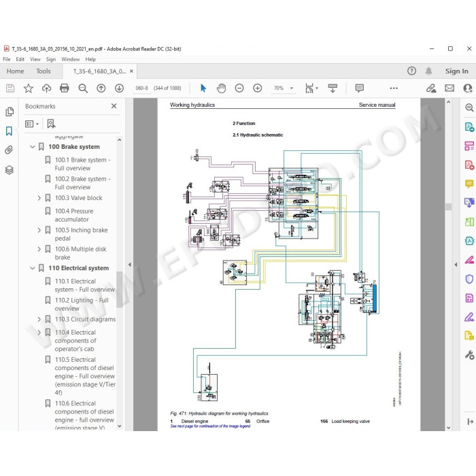Click the read mode keyboard icon

(333, 88)
